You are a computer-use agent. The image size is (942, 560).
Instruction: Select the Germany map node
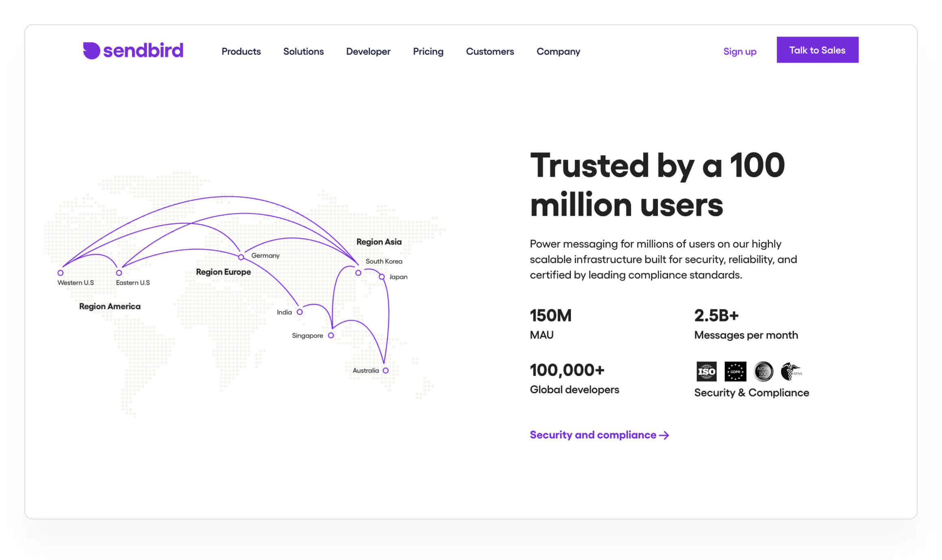[x=241, y=257]
